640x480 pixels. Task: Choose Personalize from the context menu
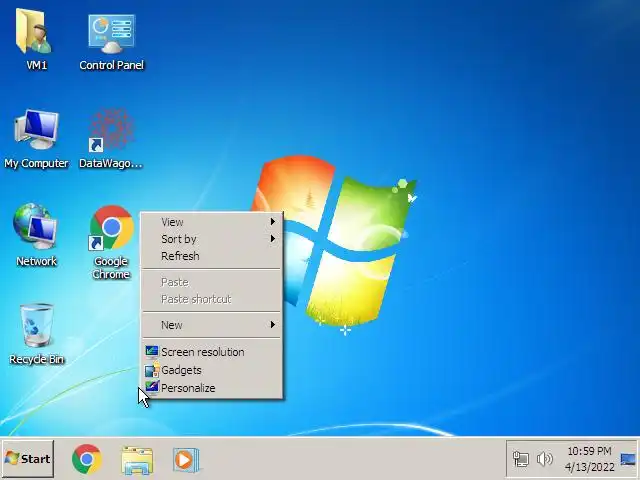(212, 388)
